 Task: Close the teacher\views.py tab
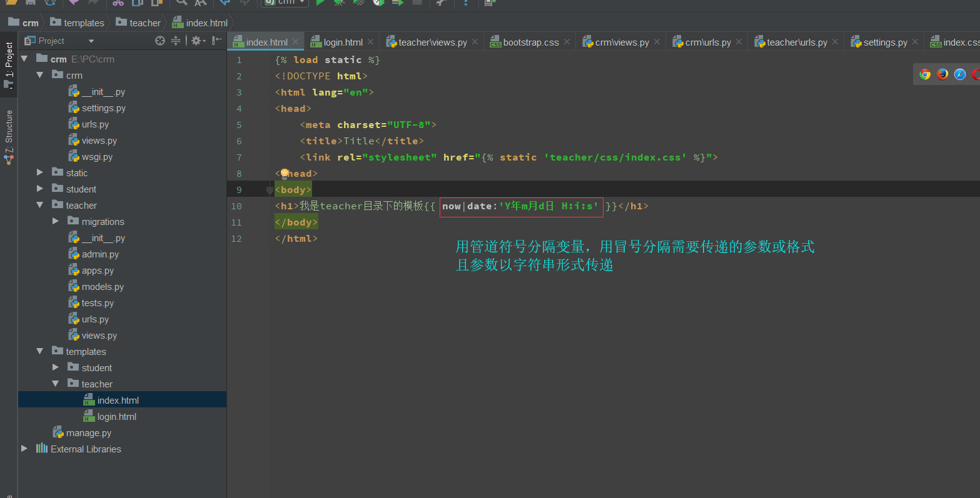click(x=475, y=42)
